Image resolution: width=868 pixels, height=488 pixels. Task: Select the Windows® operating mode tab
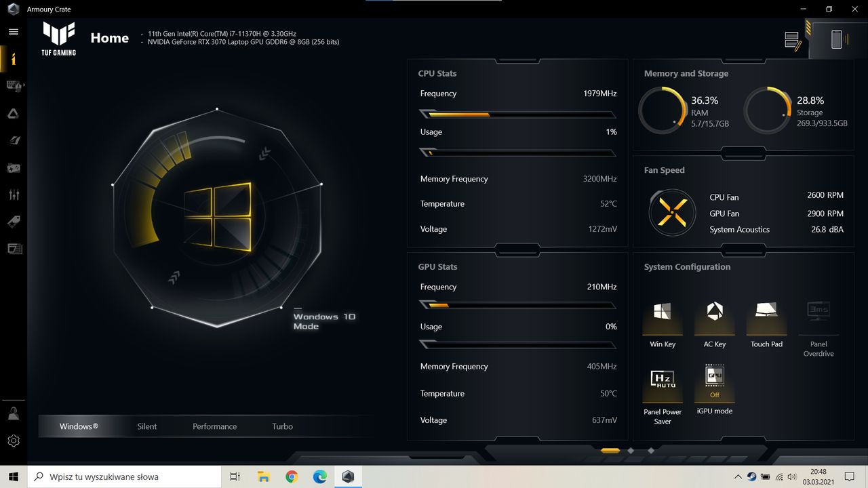point(79,426)
